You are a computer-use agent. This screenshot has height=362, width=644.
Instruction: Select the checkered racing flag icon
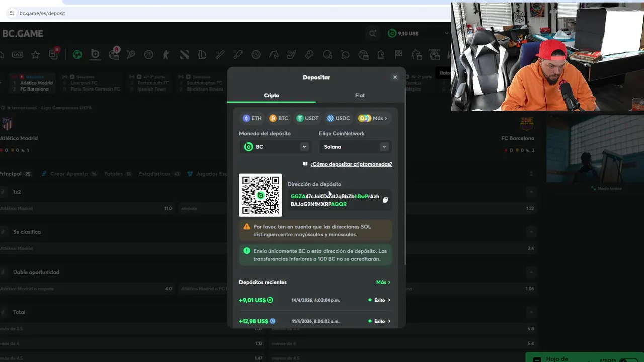coord(398,54)
